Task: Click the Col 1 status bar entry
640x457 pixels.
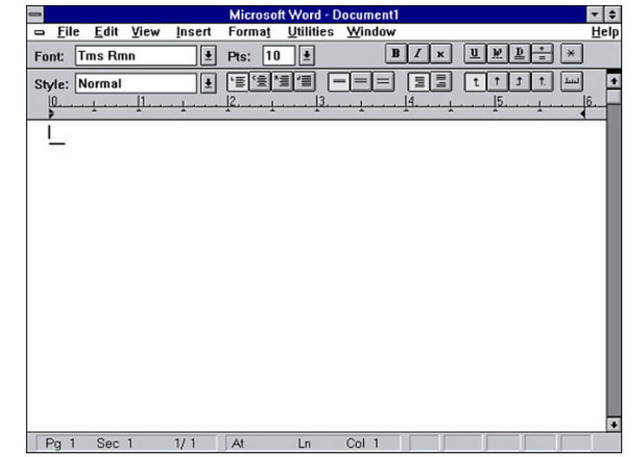Action: tap(363, 443)
